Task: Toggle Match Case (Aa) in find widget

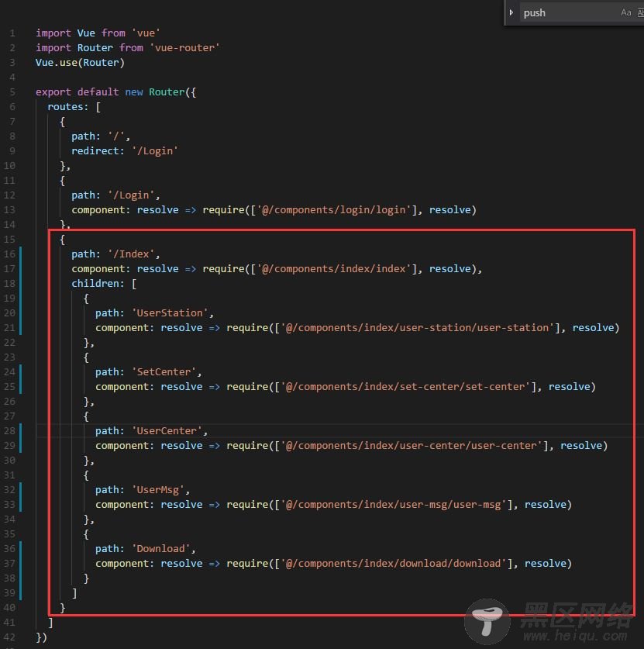Action: (x=626, y=12)
